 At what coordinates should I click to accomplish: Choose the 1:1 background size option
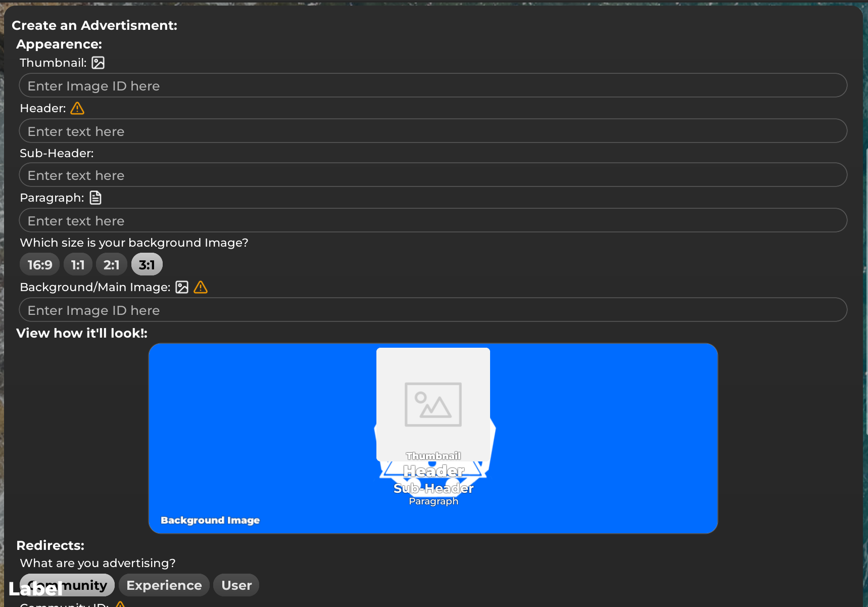pos(78,265)
